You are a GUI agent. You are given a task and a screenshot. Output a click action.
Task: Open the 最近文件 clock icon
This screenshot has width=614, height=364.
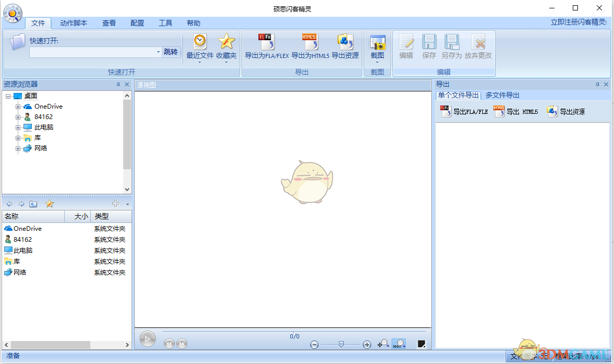[200, 42]
